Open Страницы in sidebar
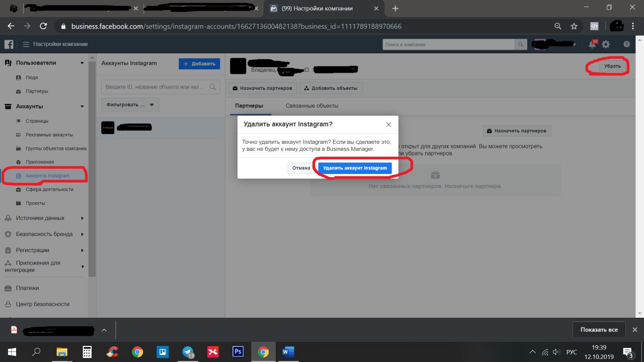 [x=37, y=121]
